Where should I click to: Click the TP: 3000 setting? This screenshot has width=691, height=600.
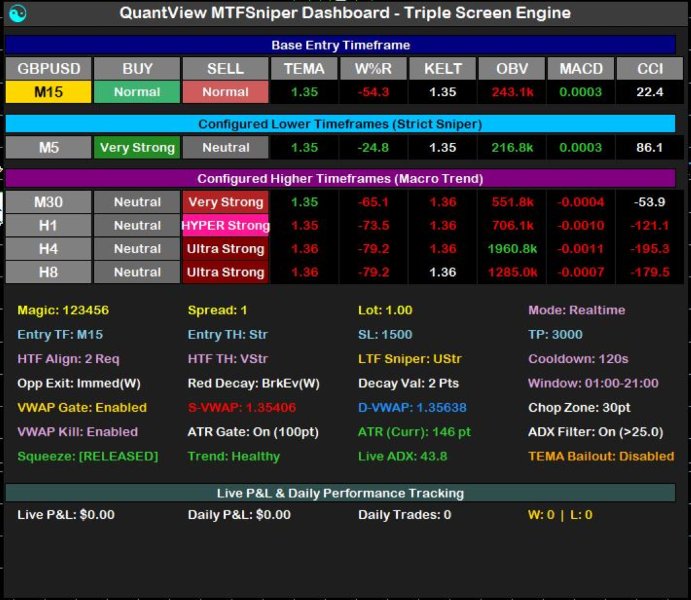click(555, 335)
